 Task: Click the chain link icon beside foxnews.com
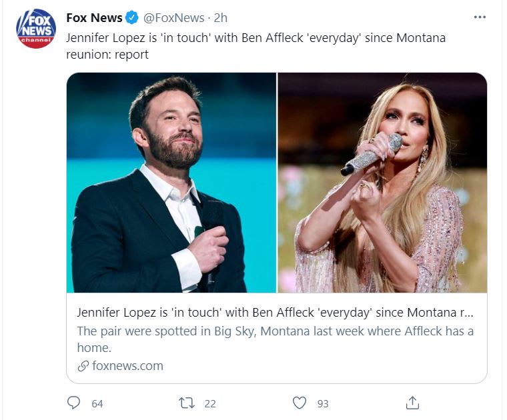83,366
